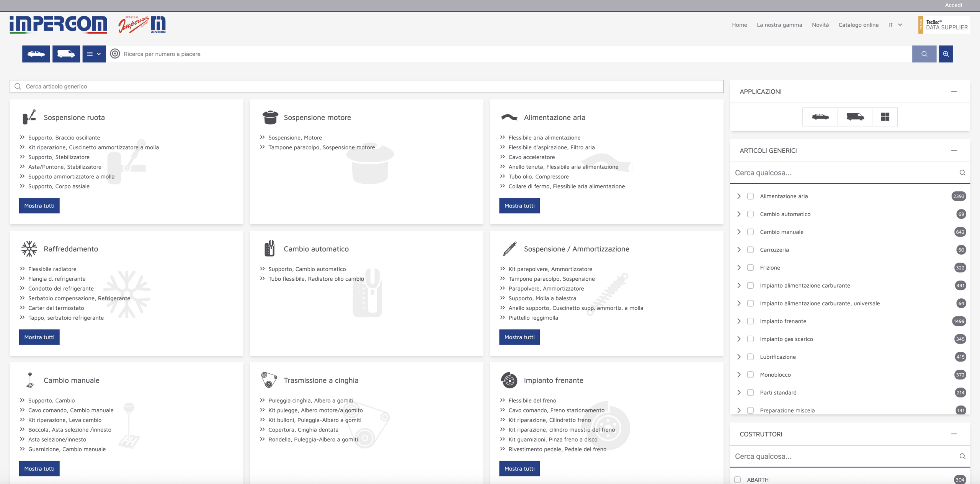Collapse the Articoli Generici panel
Screen dimensions: 980x484
point(954,150)
